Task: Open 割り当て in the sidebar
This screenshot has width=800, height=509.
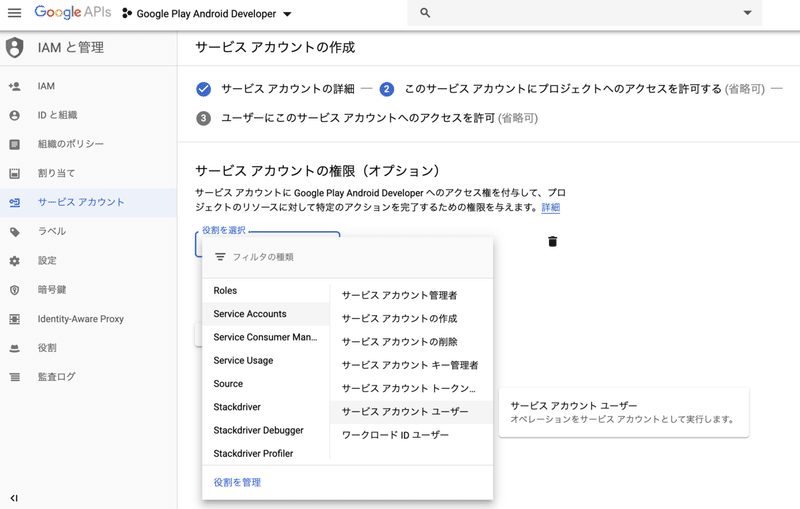Action: [88, 173]
